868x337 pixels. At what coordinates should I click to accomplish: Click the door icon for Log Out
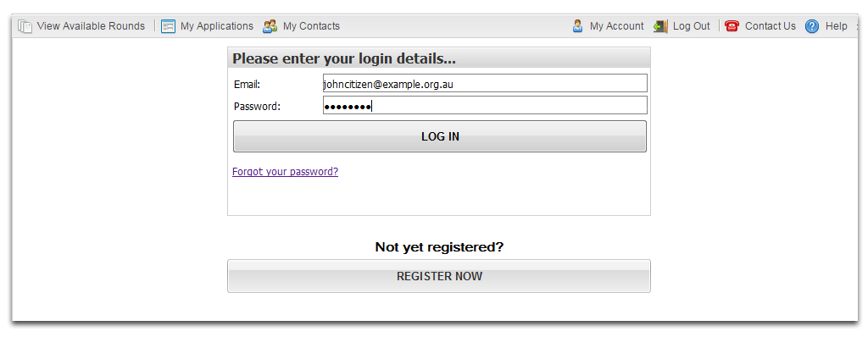click(x=660, y=26)
